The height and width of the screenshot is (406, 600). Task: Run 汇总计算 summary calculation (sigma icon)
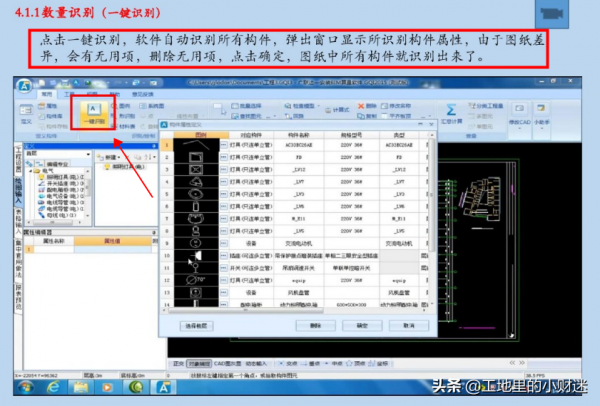coord(451,114)
